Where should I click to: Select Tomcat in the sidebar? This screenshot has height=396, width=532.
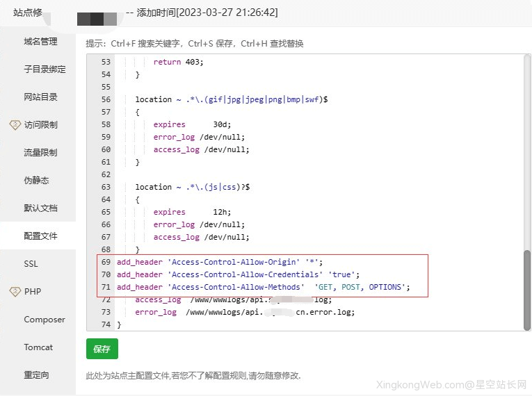tap(38, 347)
